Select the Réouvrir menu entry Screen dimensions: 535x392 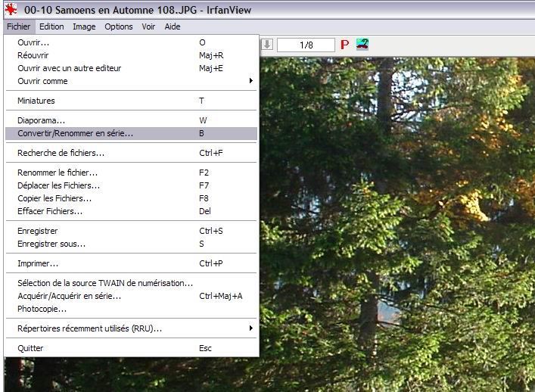coord(132,55)
